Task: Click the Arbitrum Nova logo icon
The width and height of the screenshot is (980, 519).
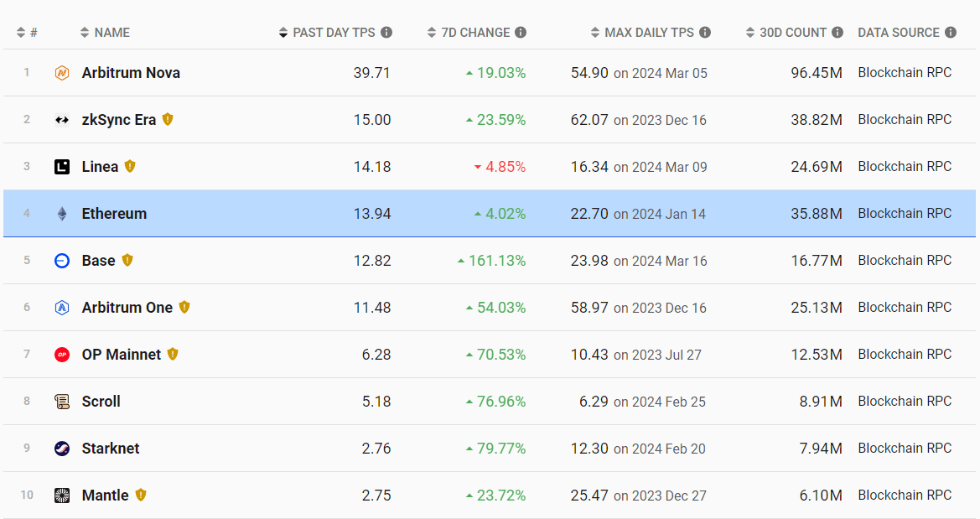Action: pyautogui.click(x=62, y=73)
